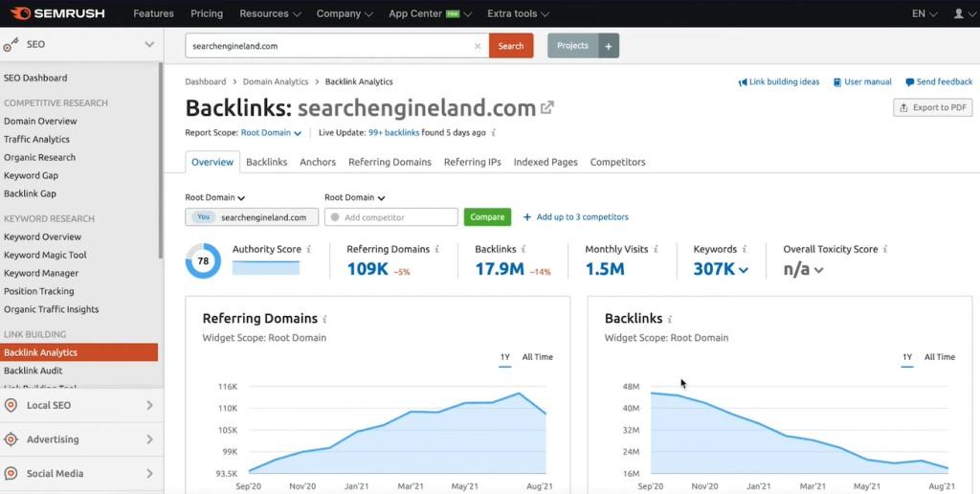Click the Live Update info icon

click(x=494, y=132)
